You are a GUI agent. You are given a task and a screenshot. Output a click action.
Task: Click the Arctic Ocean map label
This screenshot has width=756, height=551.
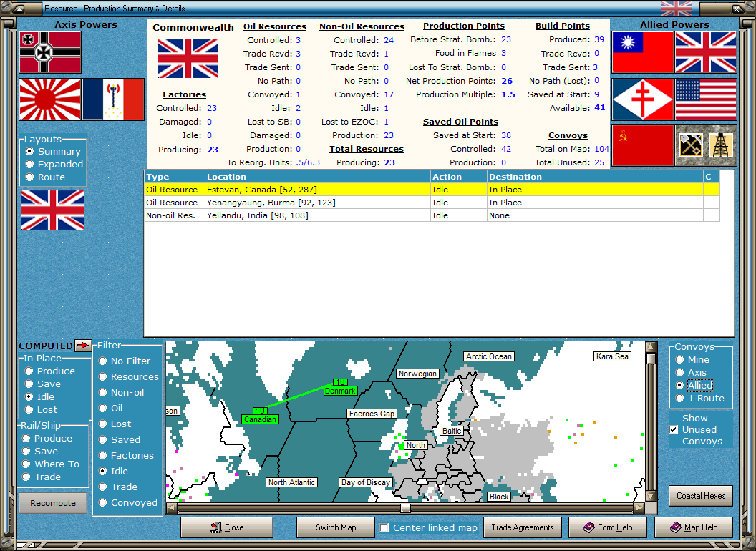488,357
